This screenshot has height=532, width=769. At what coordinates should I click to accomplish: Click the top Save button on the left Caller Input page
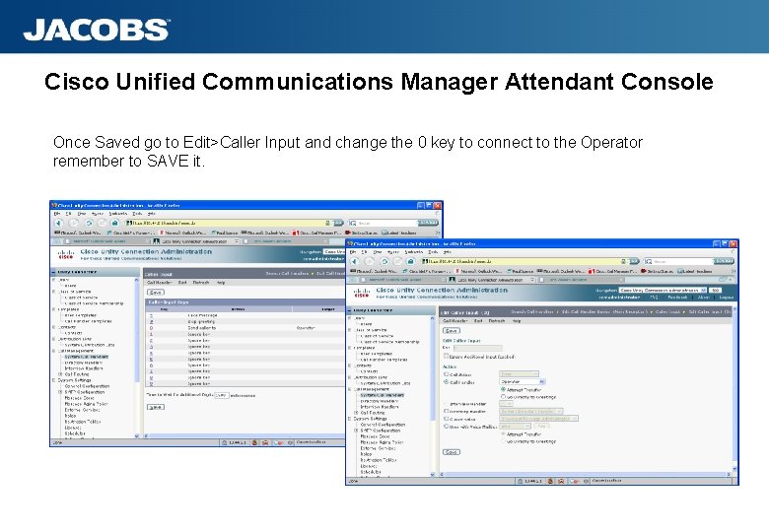pos(156,292)
